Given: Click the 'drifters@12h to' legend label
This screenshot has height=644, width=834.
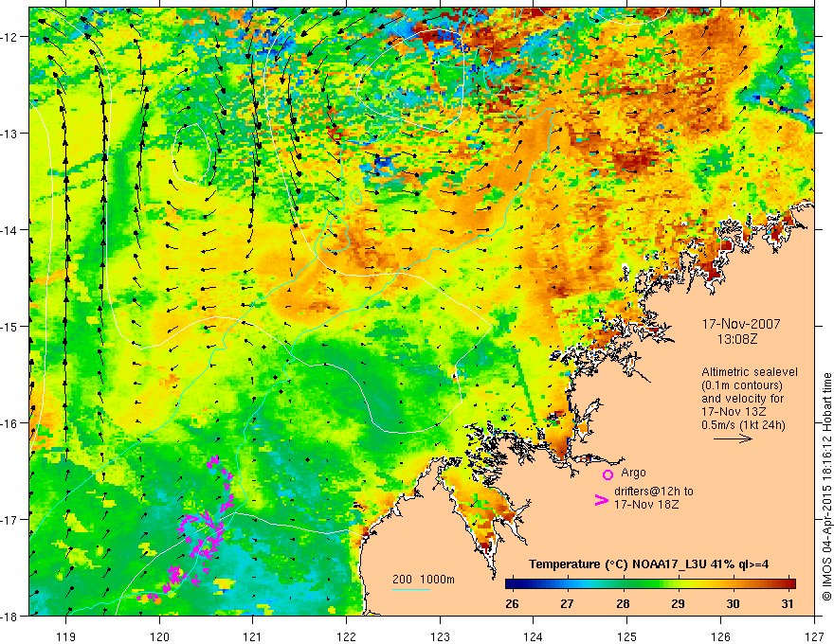Looking at the screenshot, I should 654,492.
